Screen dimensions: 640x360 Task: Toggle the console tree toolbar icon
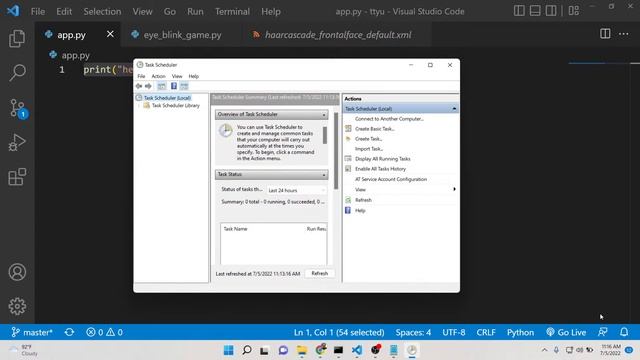click(162, 86)
